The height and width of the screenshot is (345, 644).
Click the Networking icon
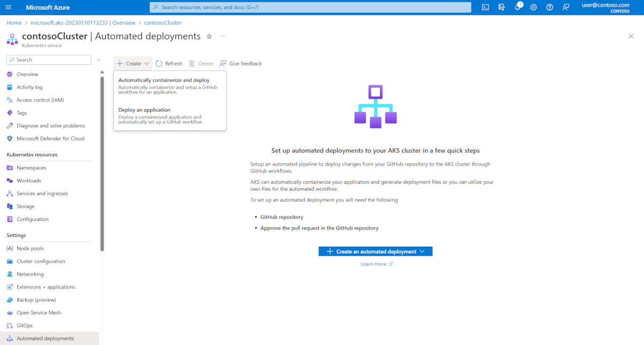(x=10, y=274)
